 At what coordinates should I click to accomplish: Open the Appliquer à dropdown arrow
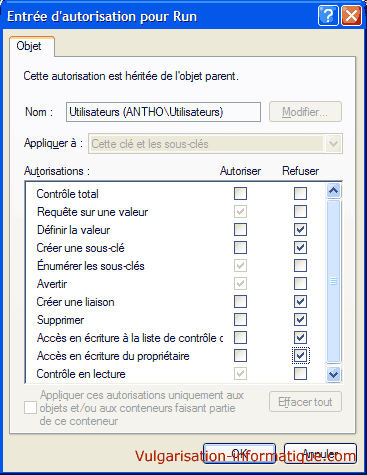(333, 144)
